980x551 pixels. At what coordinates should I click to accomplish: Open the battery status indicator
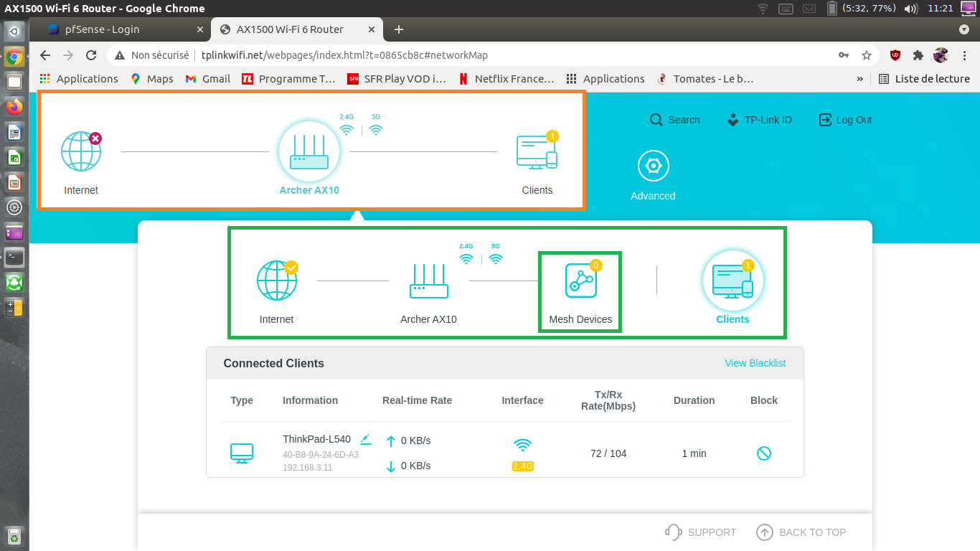pyautogui.click(x=861, y=9)
